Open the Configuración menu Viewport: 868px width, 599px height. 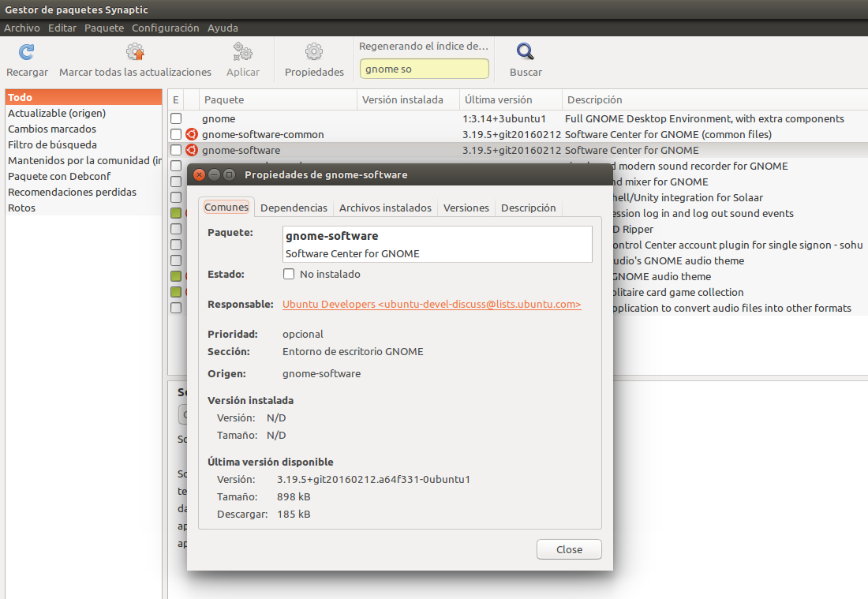(x=165, y=28)
